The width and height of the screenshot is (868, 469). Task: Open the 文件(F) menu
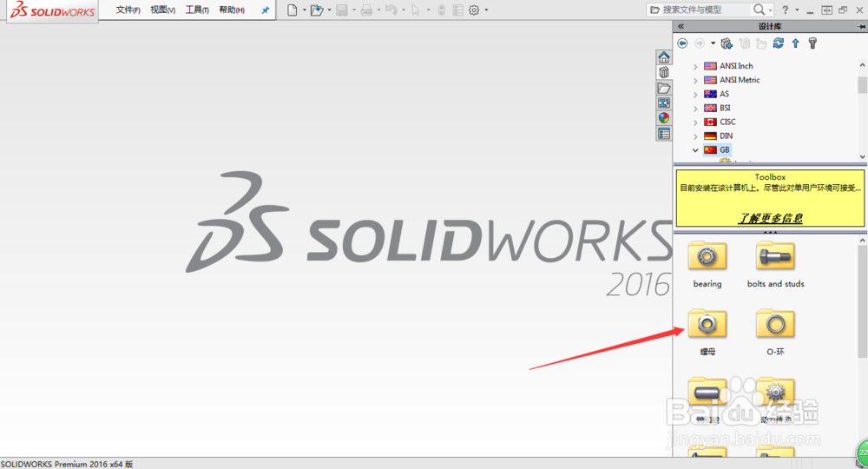(x=128, y=10)
